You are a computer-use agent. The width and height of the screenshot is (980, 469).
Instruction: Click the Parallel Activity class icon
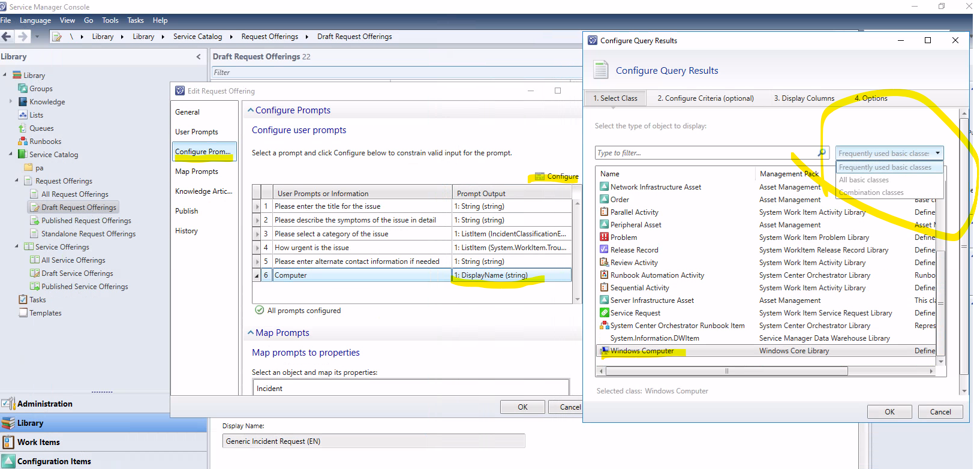click(605, 212)
